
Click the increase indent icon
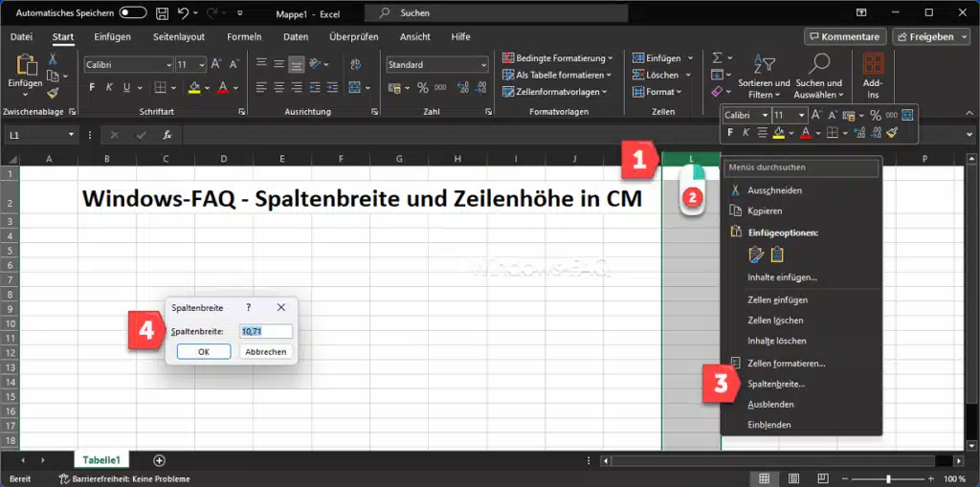[332, 87]
